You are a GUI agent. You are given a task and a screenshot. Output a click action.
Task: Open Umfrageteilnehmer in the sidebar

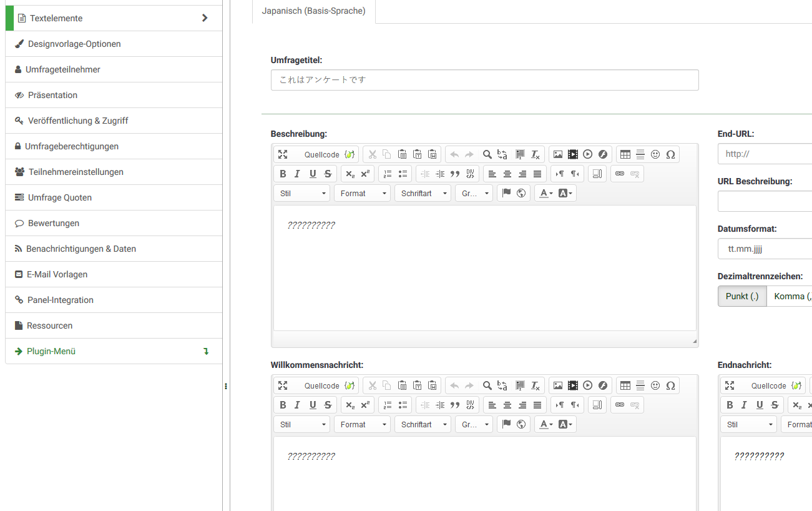(114, 69)
